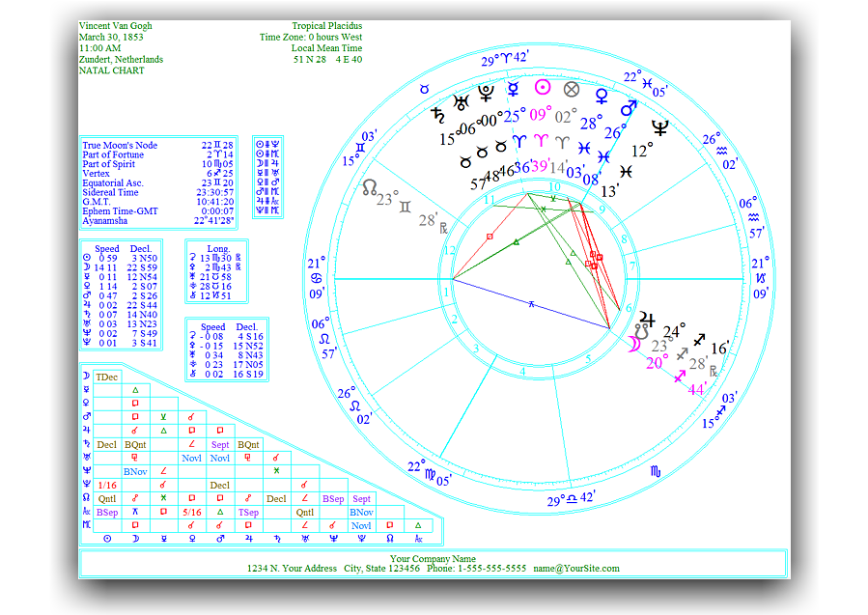Click the Vincent Van Gogh chart title
The height and width of the screenshot is (615, 868).
click(x=115, y=26)
